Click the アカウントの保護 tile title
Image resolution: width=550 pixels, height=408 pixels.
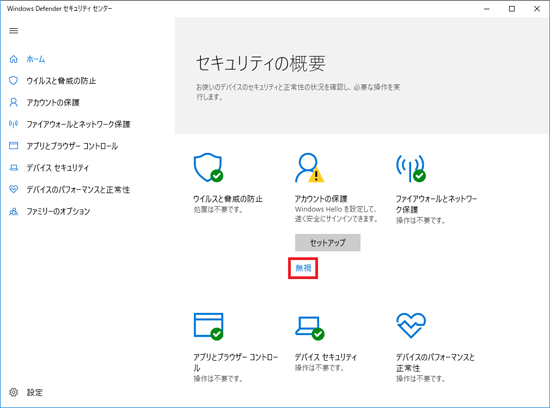coord(321,199)
